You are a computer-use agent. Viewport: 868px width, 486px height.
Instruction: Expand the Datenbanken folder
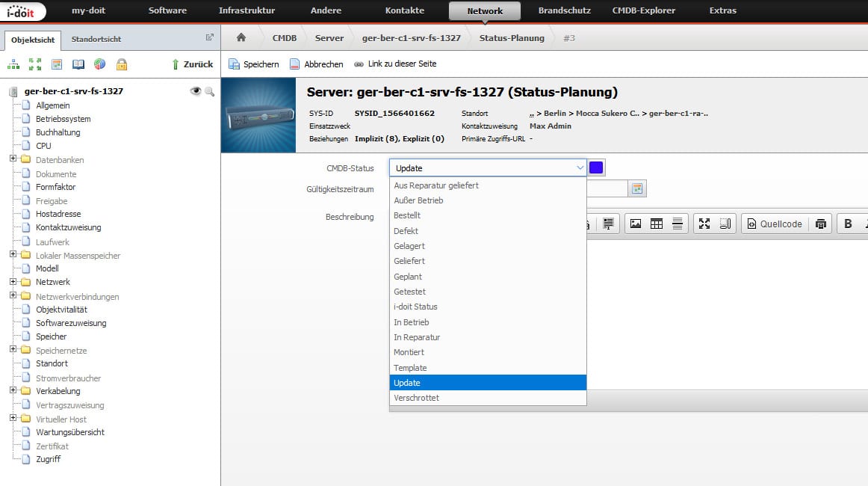click(x=13, y=159)
